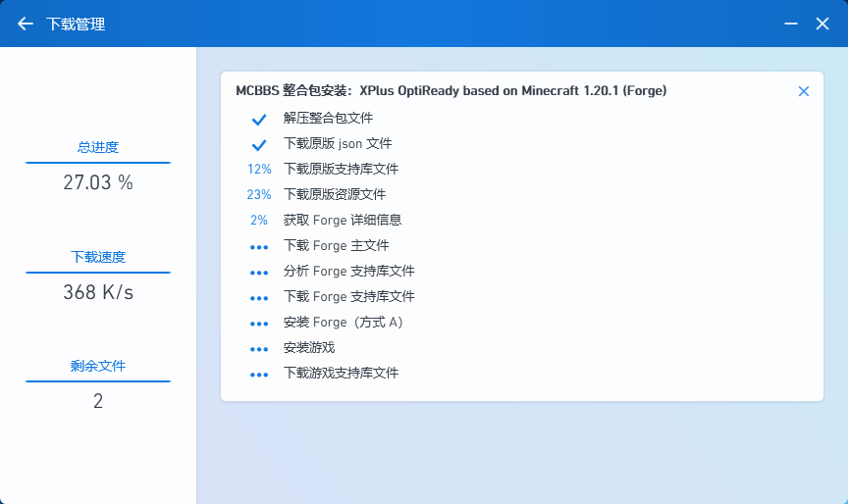Click pending dots beside 下载 Forge 主文件
Image resolution: width=848 pixels, height=504 pixels.
click(x=259, y=247)
